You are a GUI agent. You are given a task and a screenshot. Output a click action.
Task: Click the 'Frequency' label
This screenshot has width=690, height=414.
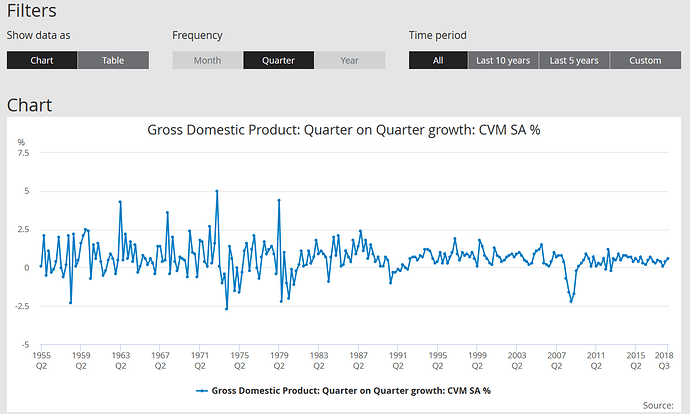tap(197, 35)
